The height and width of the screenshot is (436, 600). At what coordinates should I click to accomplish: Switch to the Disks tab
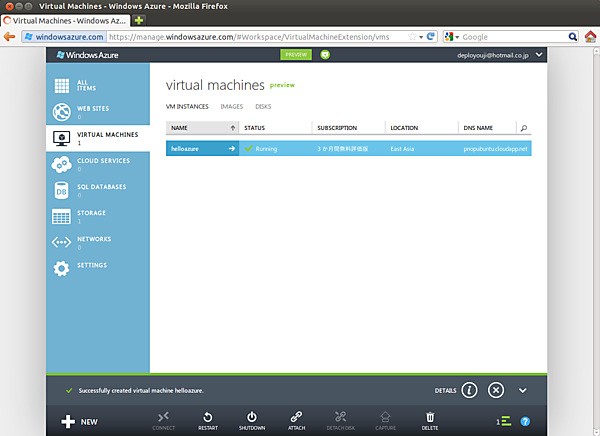point(263,106)
